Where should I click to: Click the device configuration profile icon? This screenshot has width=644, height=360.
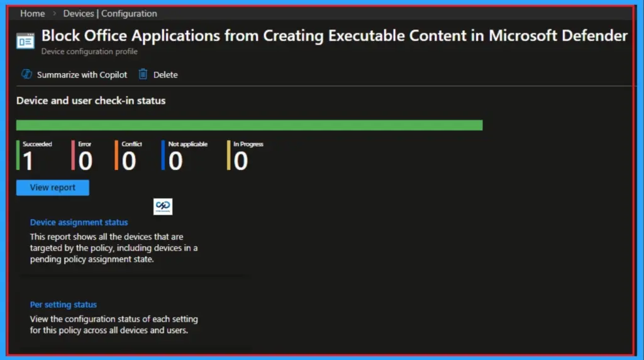coord(25,41)
